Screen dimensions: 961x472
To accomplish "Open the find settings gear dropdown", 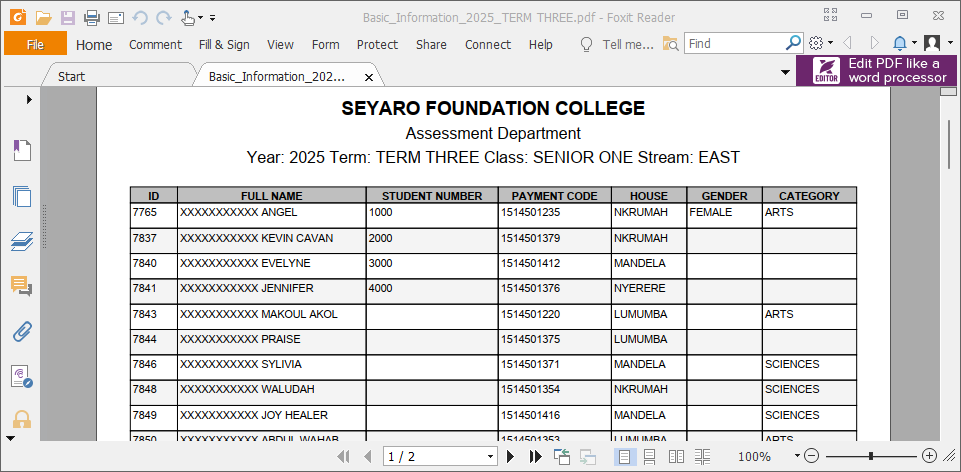I will pyautogui.click(x=821, y=43).
